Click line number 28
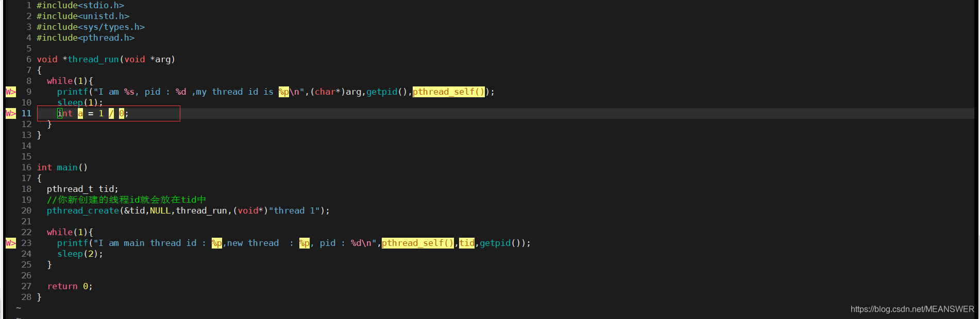 (x=26, y=297)
